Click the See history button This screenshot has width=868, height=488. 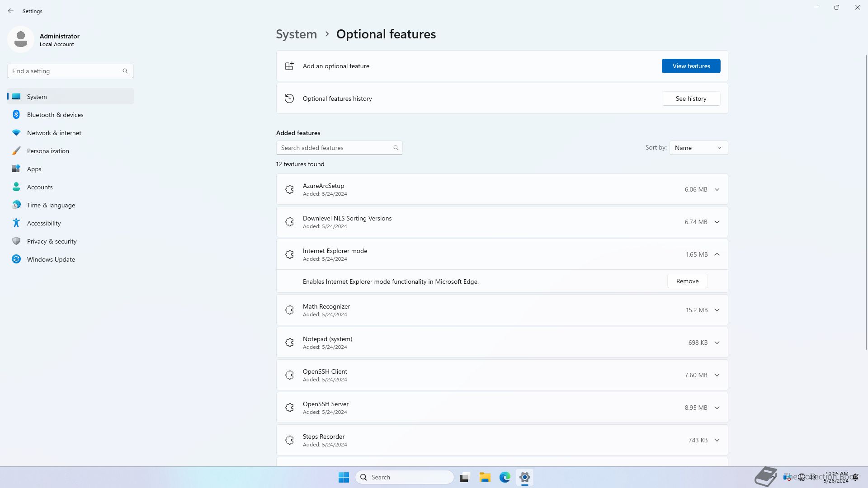[691, 99]
